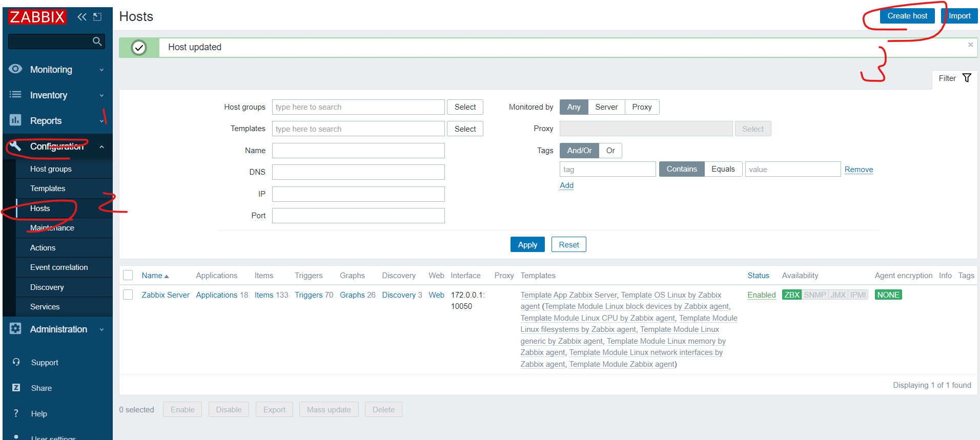This screenshot has width=980, height=440.
Task: Click the Filter funnel icon
Action: point(967,78)
